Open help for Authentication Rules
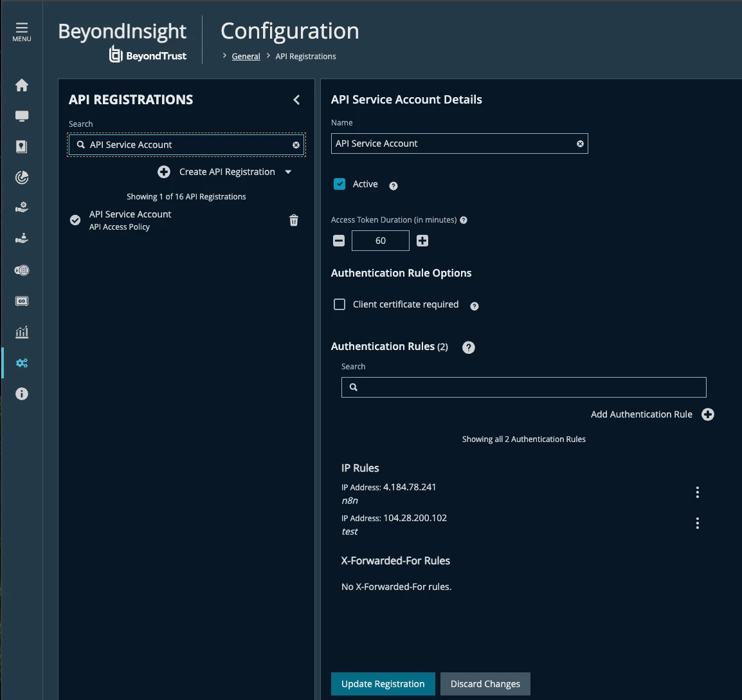The width and height of the screenshot is (742, 700). click(469, 347)
